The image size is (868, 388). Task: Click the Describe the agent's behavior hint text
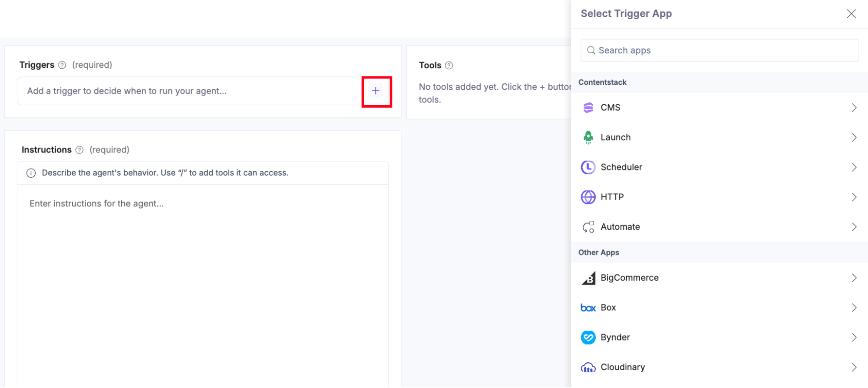click(x=165, y=173)
